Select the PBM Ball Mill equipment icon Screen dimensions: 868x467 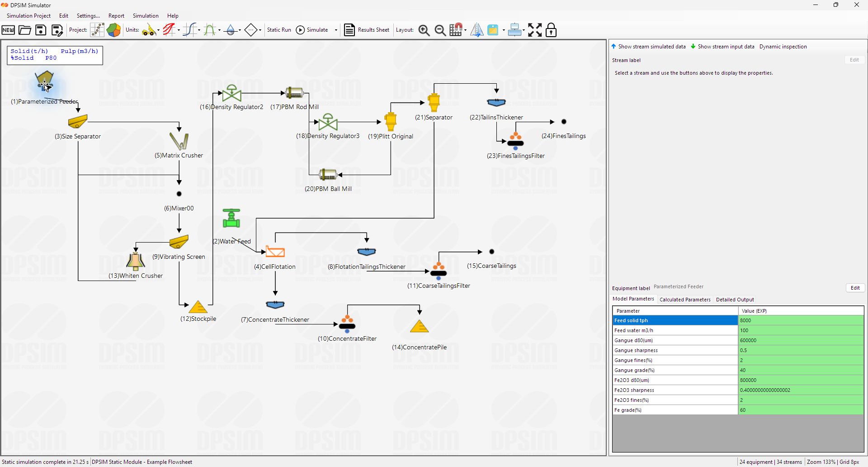point(328,175)
